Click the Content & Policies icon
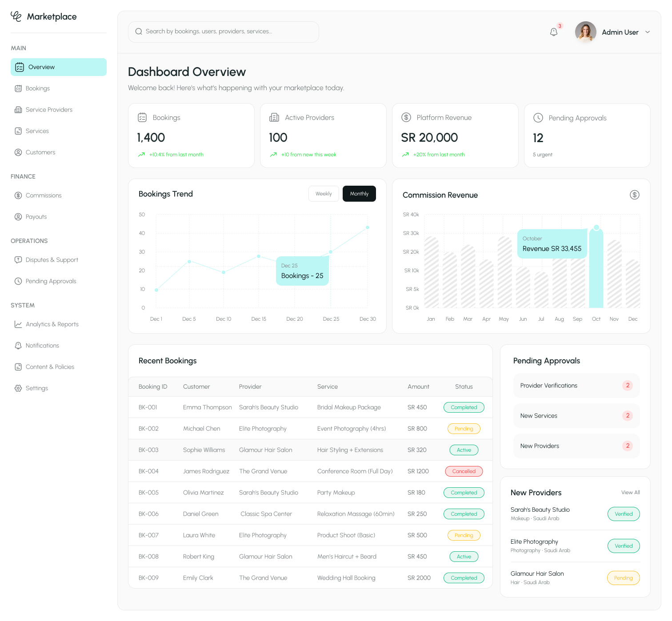Image resolution: width=672 pixels, height=621 pixels. pos(18,367)
